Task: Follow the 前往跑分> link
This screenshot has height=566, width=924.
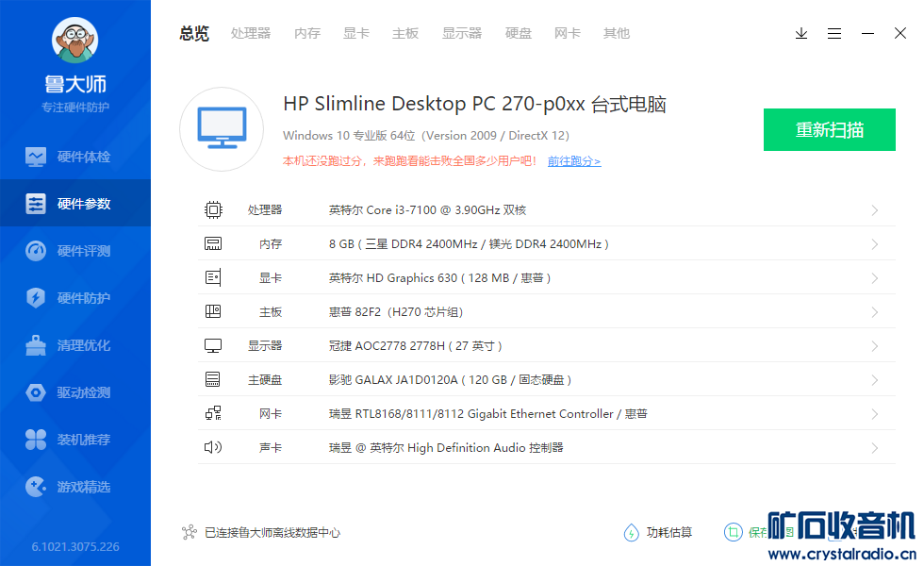Action: click(574, 161)
